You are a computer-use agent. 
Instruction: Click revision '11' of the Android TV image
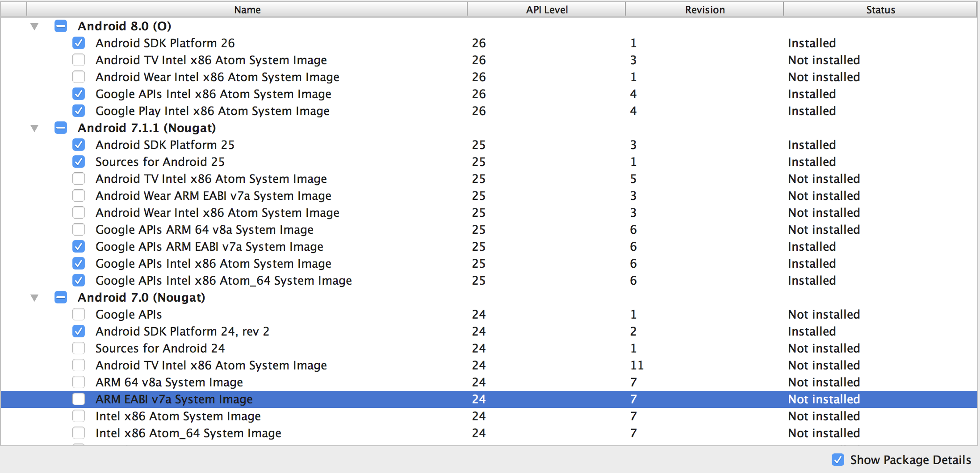coord(637,365)
